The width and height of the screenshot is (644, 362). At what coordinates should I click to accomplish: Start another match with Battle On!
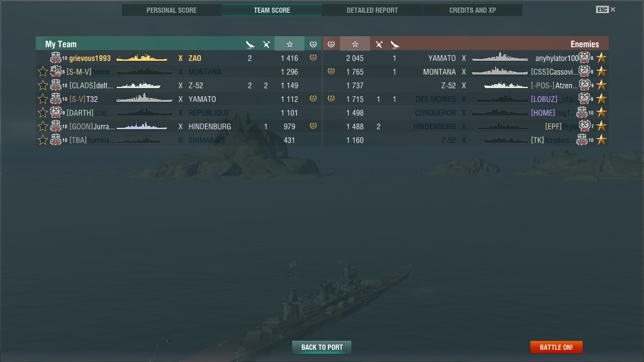tap(556, 347)
